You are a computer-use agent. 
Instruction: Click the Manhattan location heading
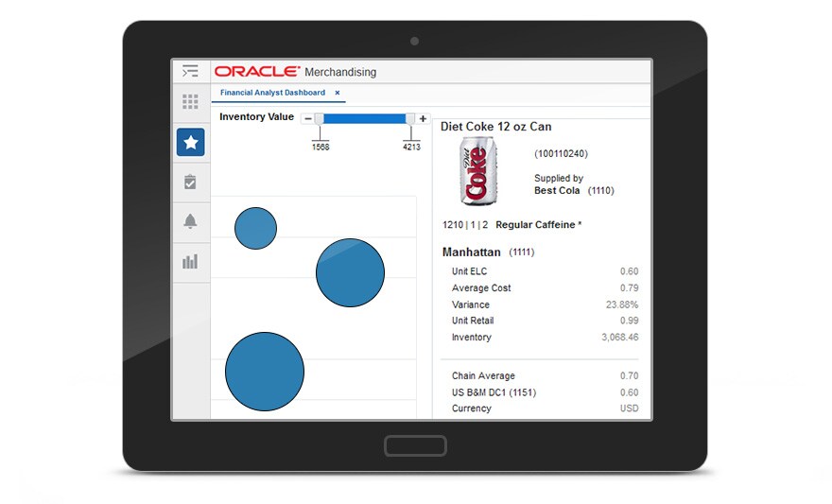[x=472, y=252]
